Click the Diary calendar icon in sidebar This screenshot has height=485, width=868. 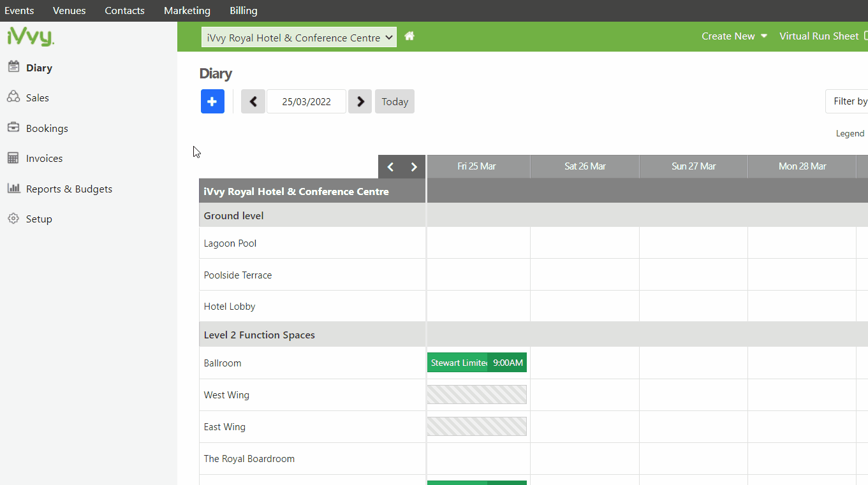13,67
